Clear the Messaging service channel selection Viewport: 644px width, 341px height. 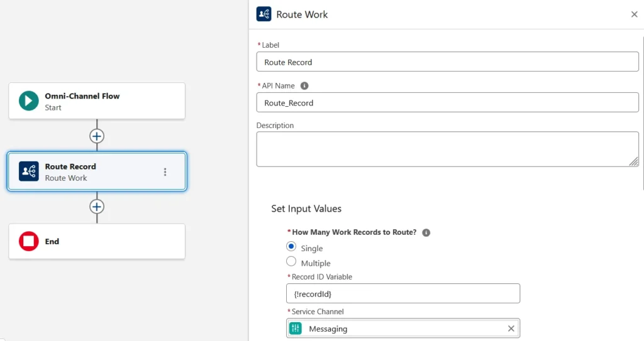tap(511, 328)
